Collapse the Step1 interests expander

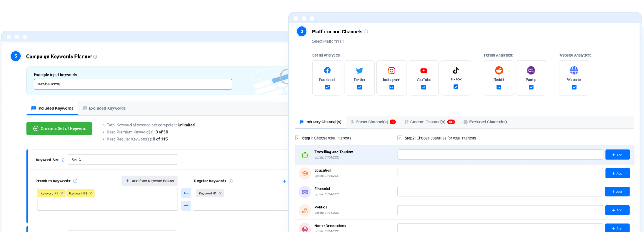[x=297, y=138]
